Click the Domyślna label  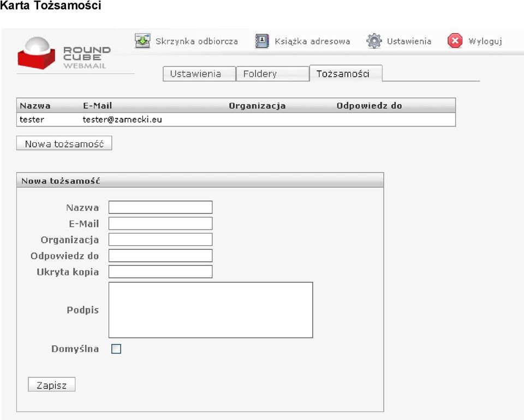click(75, 349)
